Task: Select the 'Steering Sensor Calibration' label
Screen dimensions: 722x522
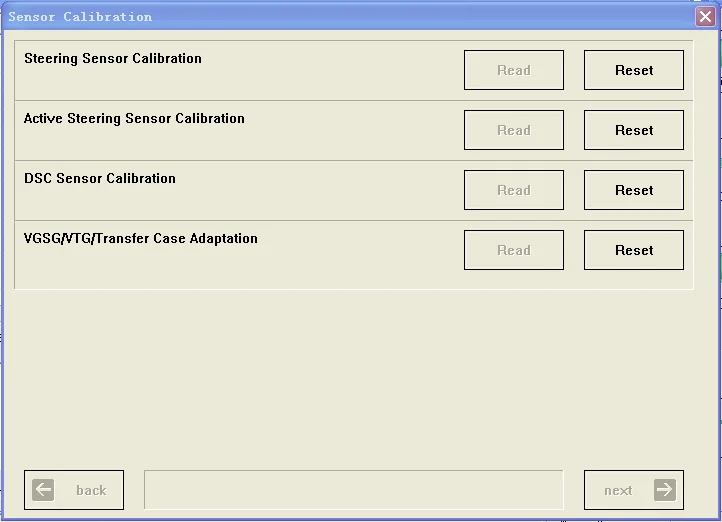Action: [113, 58]
